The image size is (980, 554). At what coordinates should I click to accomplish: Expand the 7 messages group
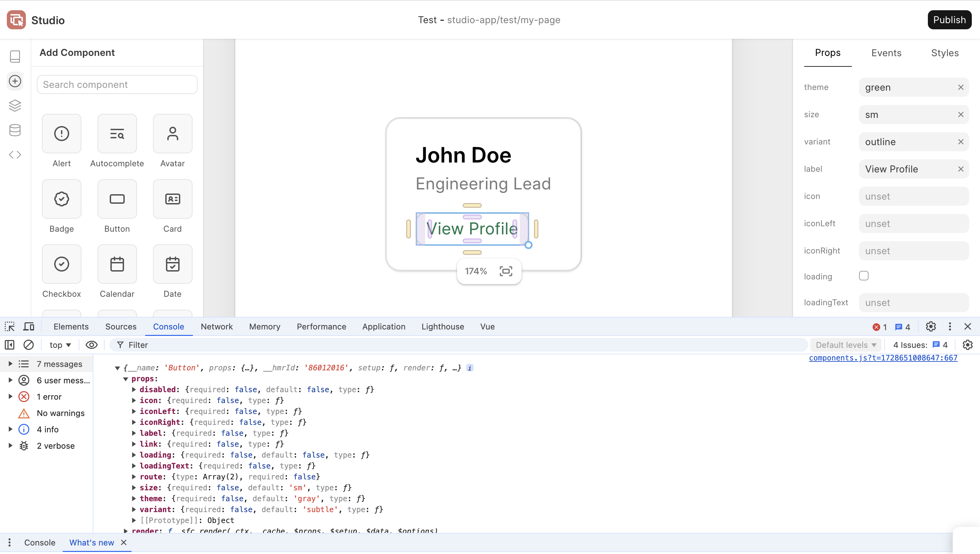coord(10,364)
